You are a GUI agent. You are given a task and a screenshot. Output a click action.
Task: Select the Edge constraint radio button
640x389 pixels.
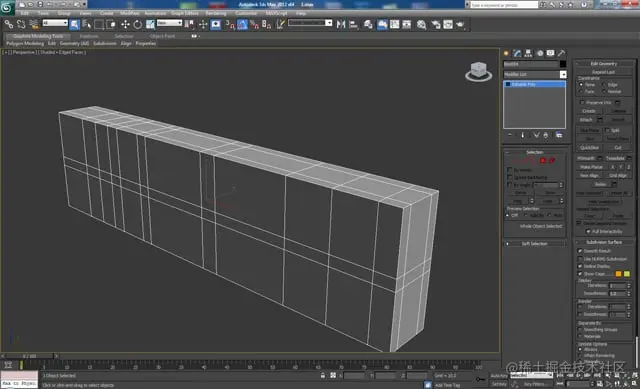pyautogui.click(x=604, y=84)
